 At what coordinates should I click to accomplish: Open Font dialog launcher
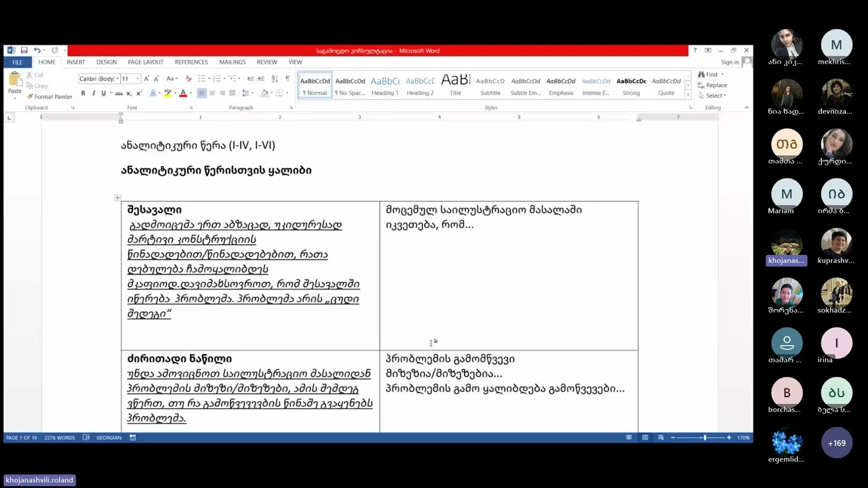point(191,108)
